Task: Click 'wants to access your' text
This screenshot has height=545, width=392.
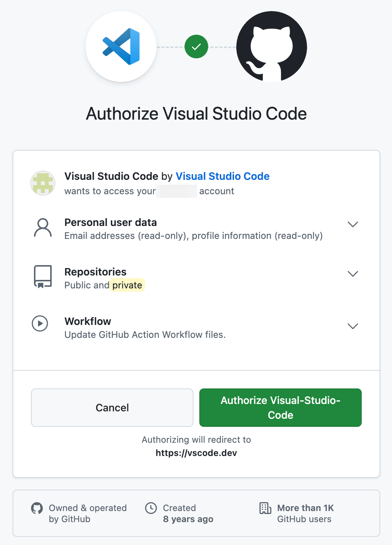Action: coord(110,191)
